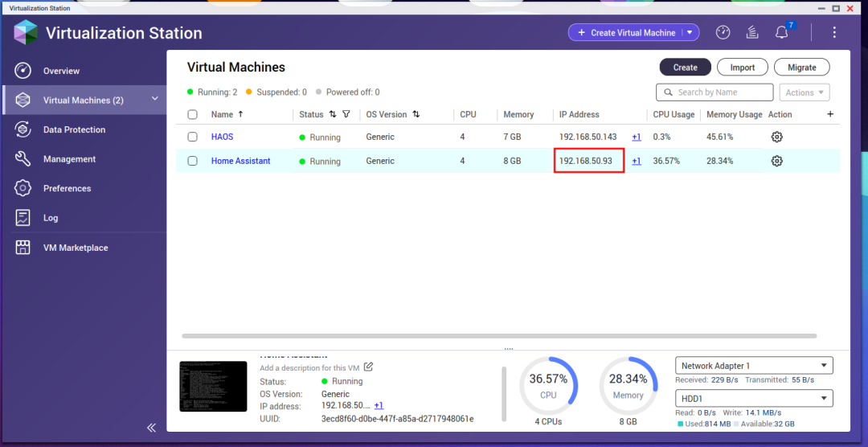The image size is (868, 447).
Task: Open Home Assistant action gear icon
Action: coord(776,161)
